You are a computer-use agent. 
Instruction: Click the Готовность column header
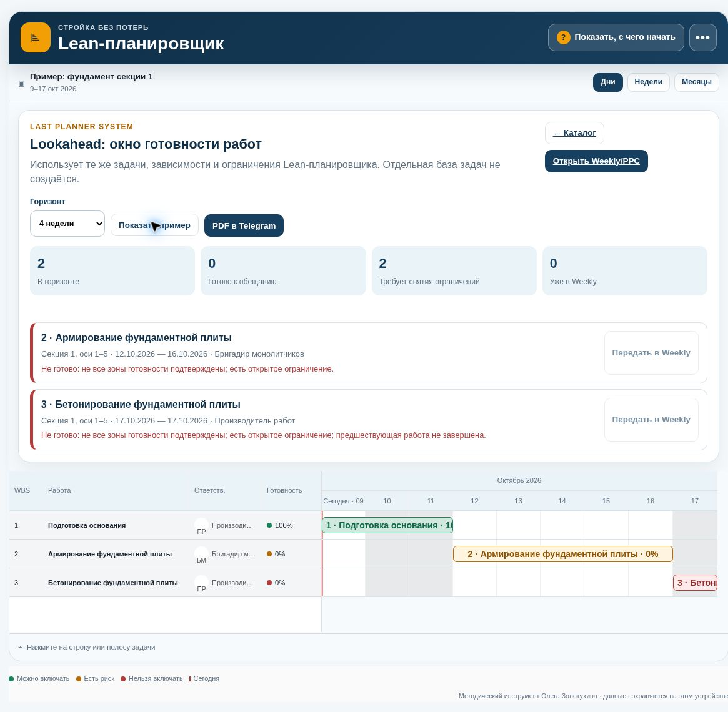point(284,491)
